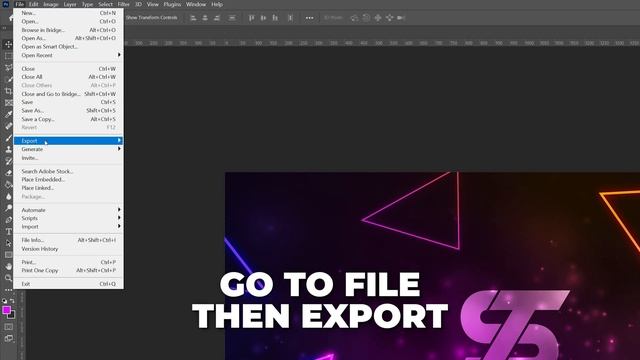Click align right edges icon
This screenshot has height=360, width=640.
pyautogui.click(x=217, y=18)
